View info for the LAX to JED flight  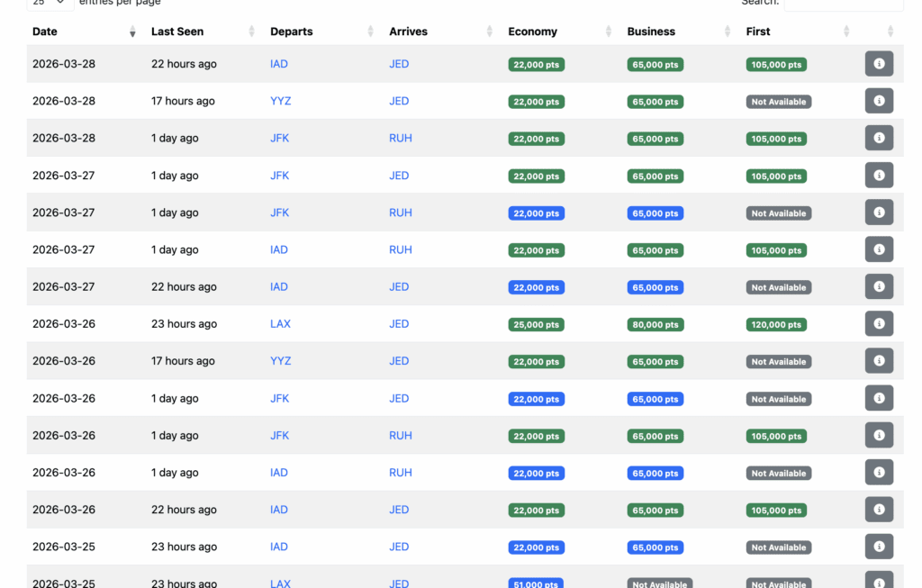point(879,323)
